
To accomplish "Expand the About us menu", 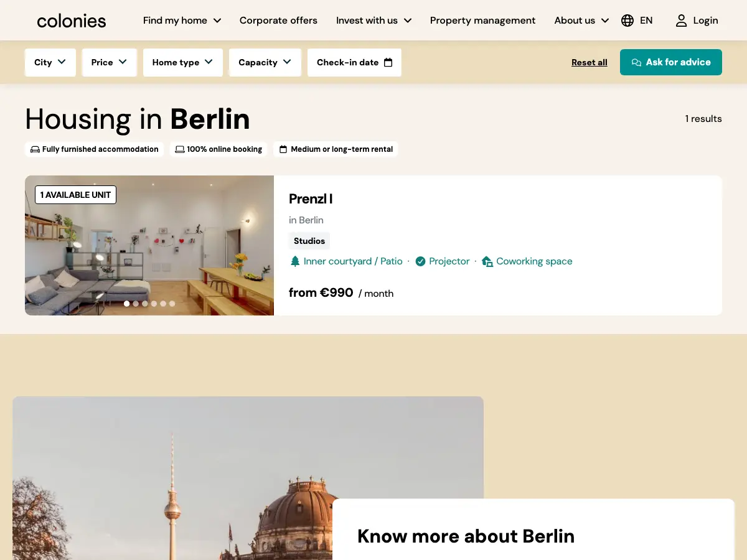I will (x=581, y=21).
